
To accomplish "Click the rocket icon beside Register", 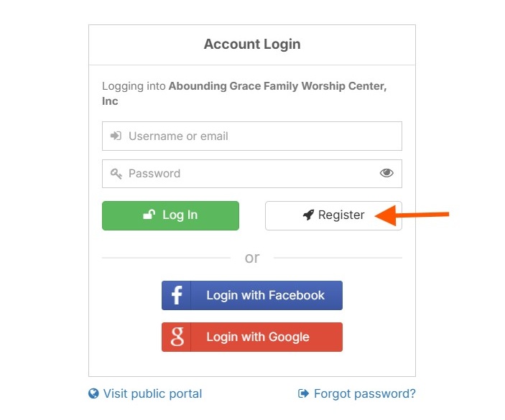I will tap(309, 215).
